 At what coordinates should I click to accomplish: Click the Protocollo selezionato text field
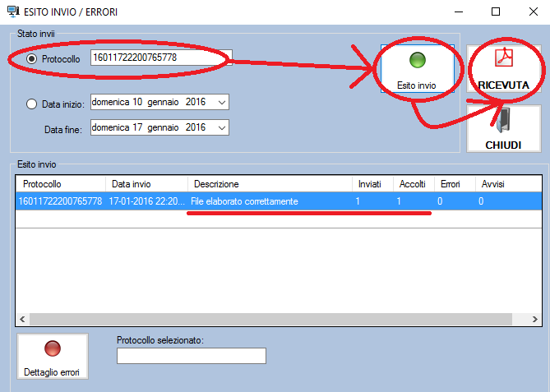pyautogui.click(x=192, y=356)
